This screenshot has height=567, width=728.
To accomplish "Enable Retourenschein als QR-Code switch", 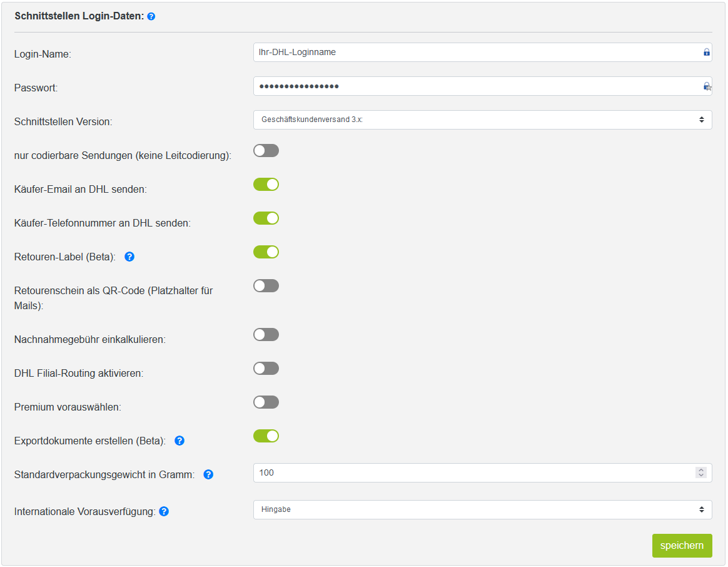I will pyautogui.click(x=266, y=286).
